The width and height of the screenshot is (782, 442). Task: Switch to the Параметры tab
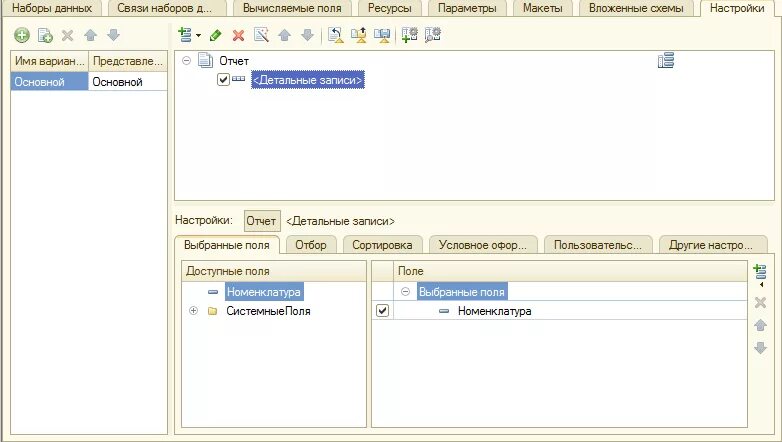pyautogui.click(x=467, y=8)
